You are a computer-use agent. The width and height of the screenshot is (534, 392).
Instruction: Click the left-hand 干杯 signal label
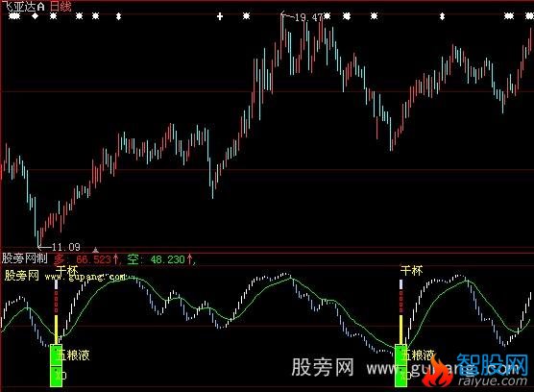pyautogui.click(x=67, y=271)
